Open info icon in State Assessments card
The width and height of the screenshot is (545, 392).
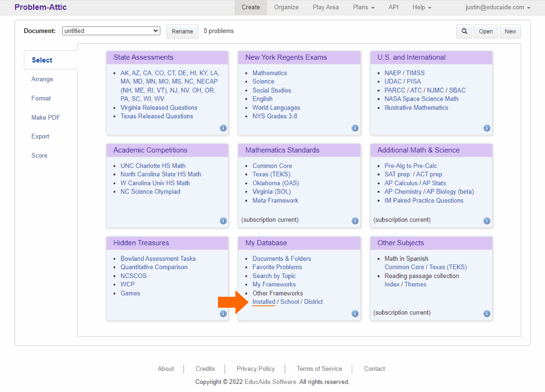[223, 128]
